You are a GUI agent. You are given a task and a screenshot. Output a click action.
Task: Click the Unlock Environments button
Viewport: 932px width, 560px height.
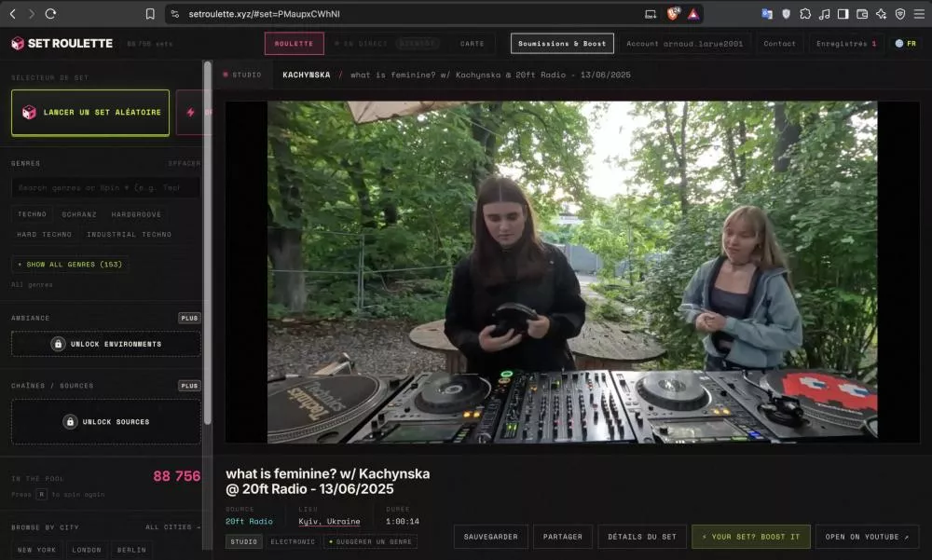click(x=106, y=344)
